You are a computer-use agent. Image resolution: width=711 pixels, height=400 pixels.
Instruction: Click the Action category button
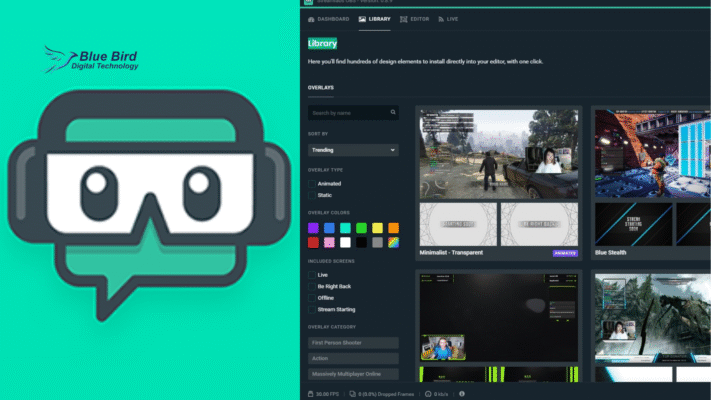[x=353, y=358]
